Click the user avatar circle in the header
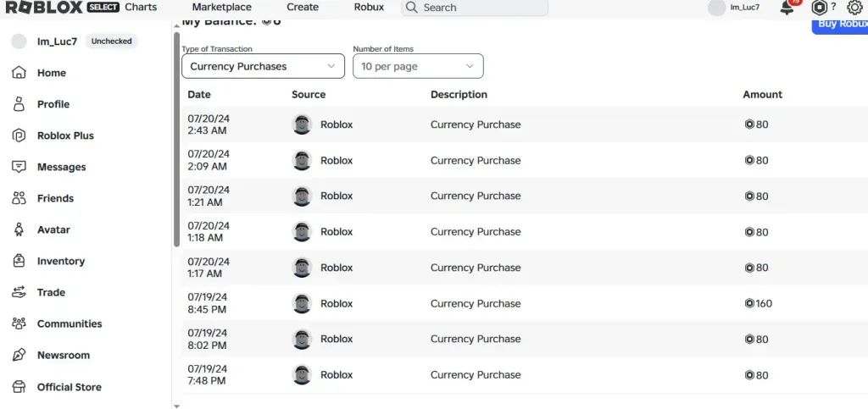 click(x=716, y=8)
